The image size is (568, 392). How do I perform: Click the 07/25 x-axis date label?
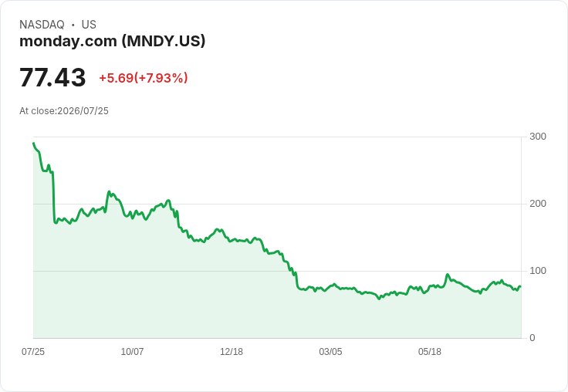[33, 351]
